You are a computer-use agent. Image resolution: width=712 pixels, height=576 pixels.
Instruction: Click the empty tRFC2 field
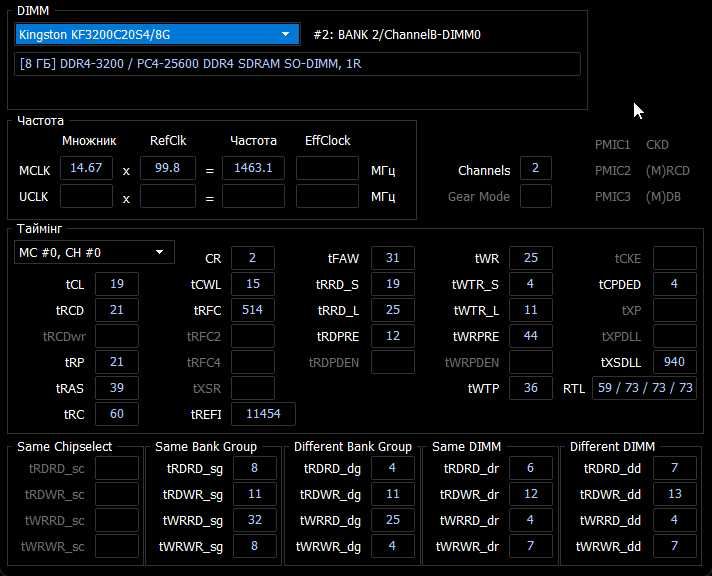click(x=253, y=336)
